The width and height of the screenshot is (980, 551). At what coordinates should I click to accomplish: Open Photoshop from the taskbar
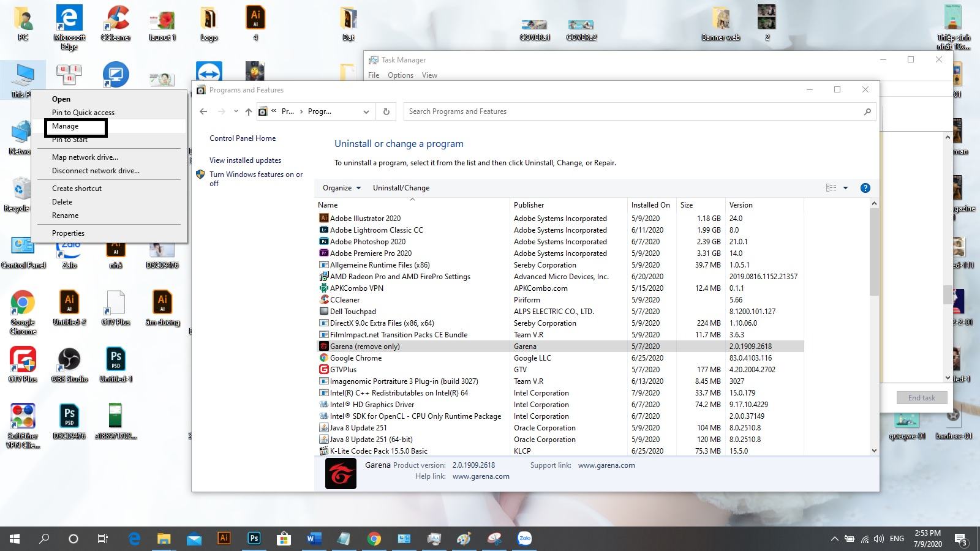click(x=254, y=539)
